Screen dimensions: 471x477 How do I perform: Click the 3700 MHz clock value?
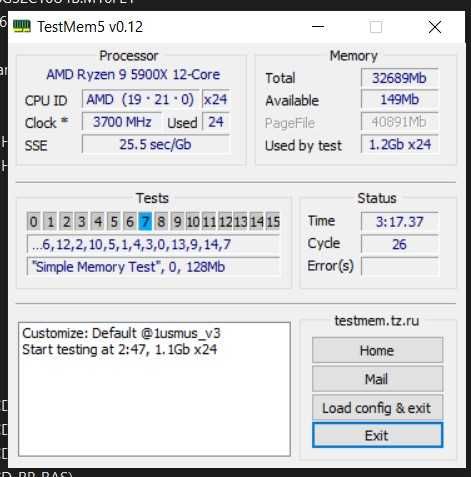[122, 122]
